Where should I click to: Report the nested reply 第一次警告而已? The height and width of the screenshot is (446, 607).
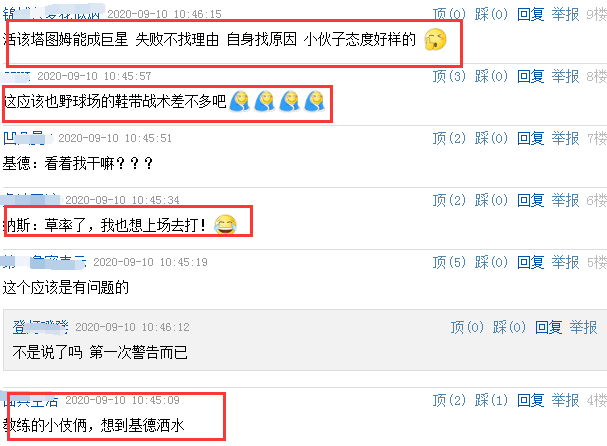(x=583, y=328)
